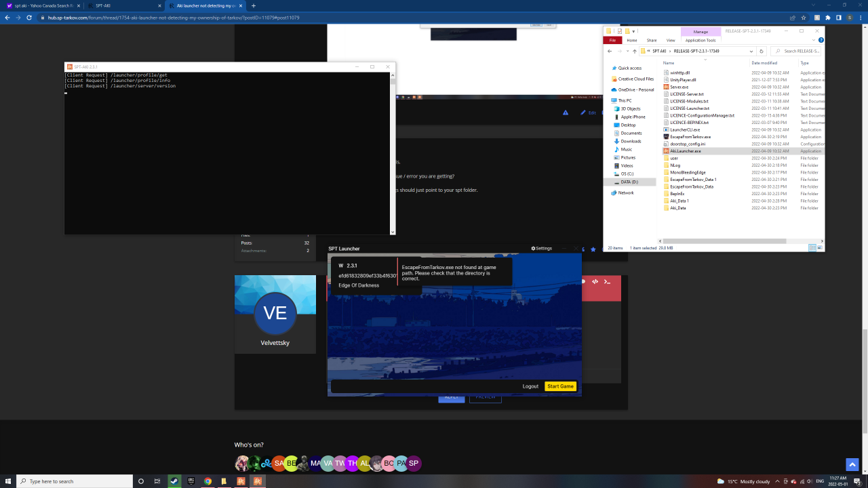
Task: Click the back-to-top arrow button on the forum page
Action: 852,464
